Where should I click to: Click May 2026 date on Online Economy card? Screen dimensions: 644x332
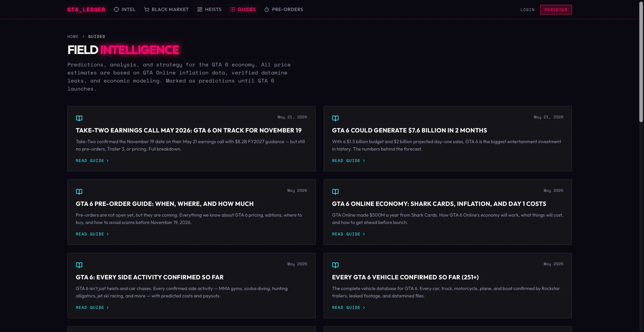pos(553,190)
